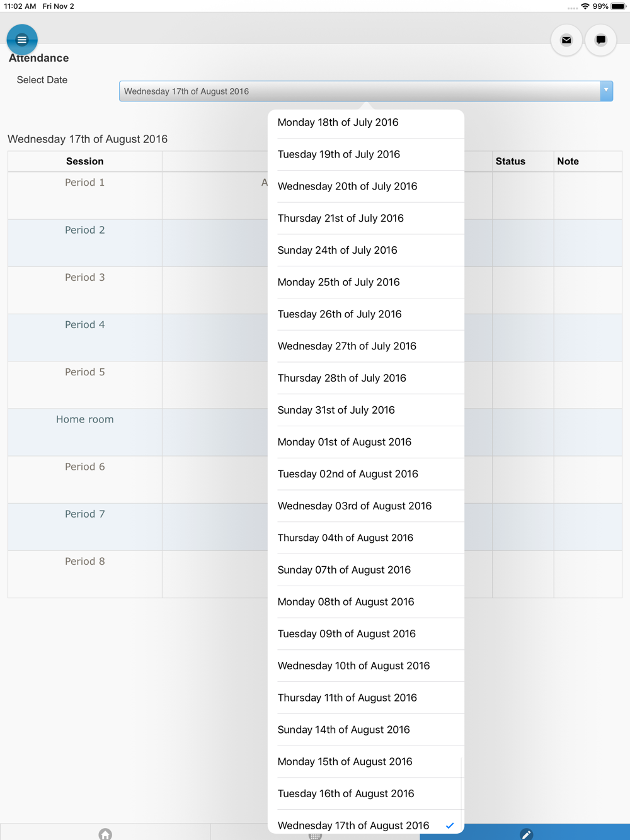Tap the pencil edit icon in bottom bar

[x=526, y=834]
